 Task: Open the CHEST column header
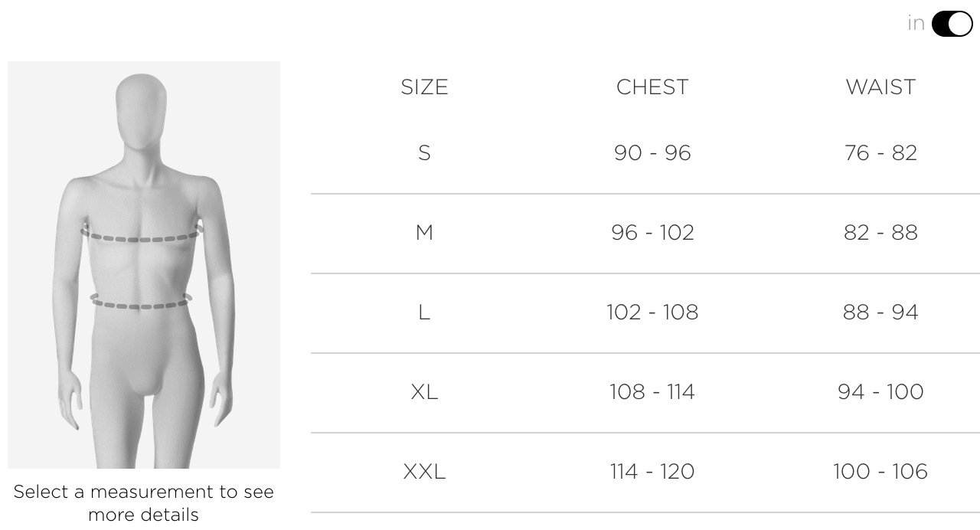(x=652, y=87)
